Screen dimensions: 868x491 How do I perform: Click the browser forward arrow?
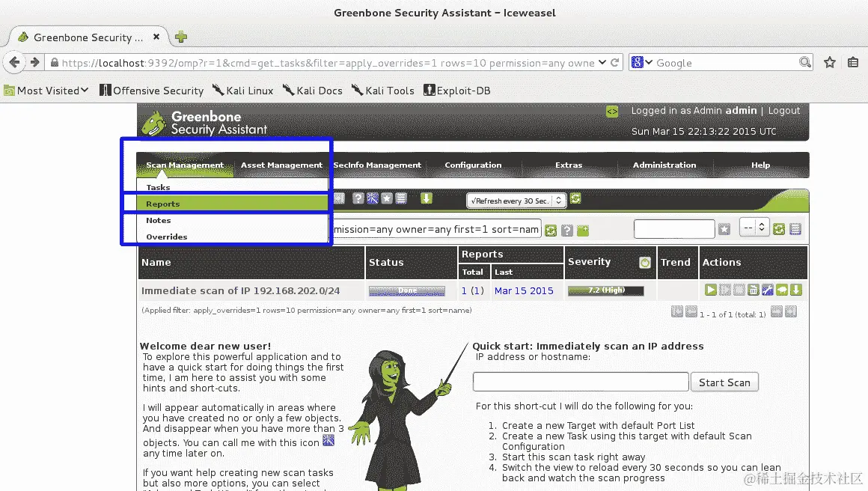tap(35, 63)
